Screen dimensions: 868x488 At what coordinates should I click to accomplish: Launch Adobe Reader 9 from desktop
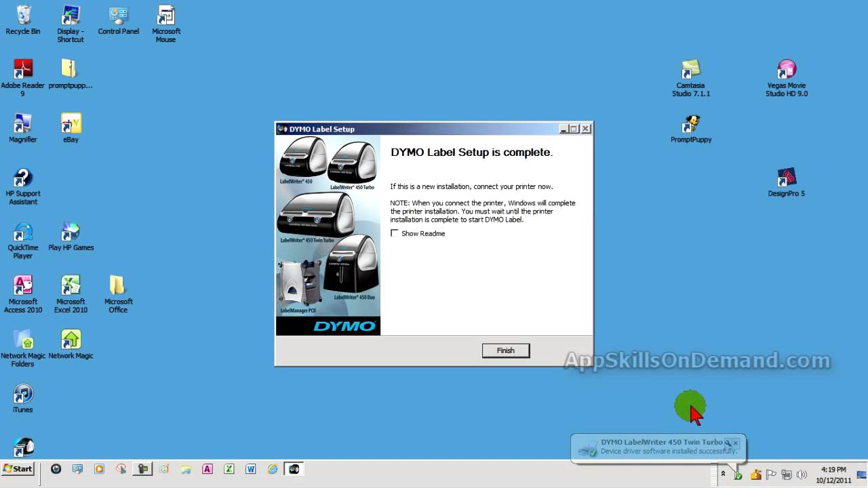(x=23, y=77)
